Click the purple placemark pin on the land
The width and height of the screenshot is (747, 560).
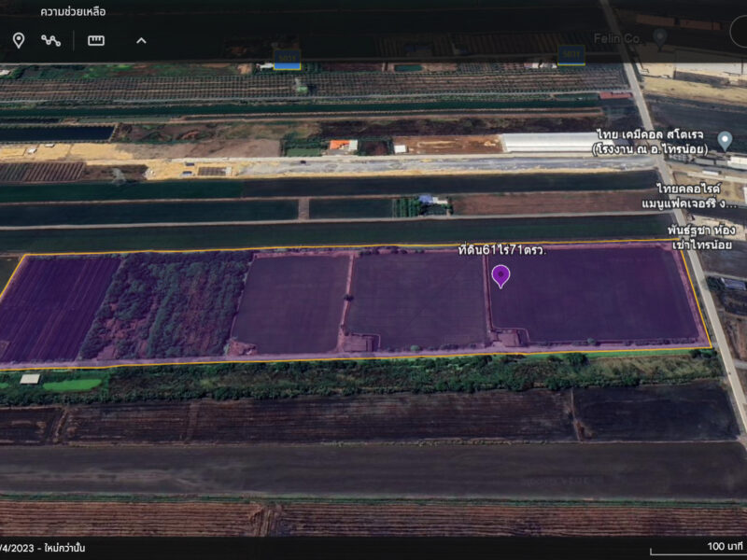click(500, 276)
